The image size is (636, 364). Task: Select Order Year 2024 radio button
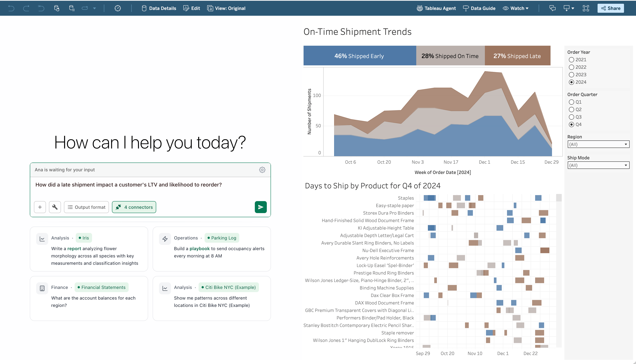click(x=571, y=82)
